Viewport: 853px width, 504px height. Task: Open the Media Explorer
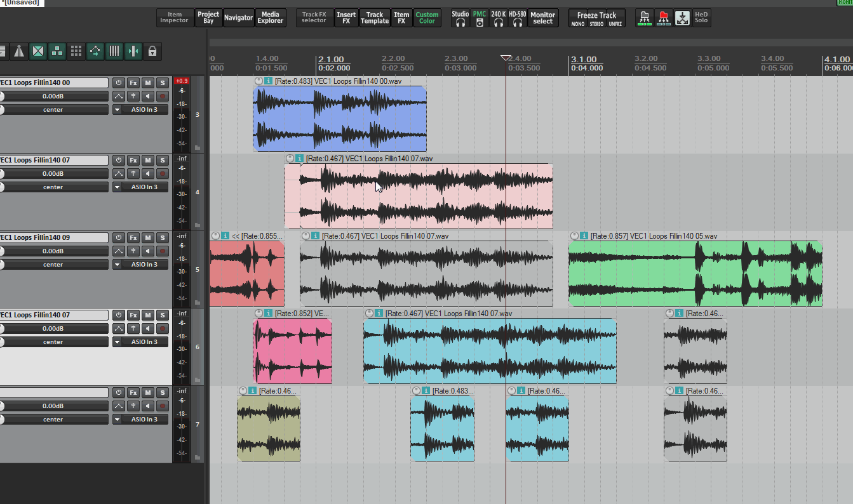(270, 18)
